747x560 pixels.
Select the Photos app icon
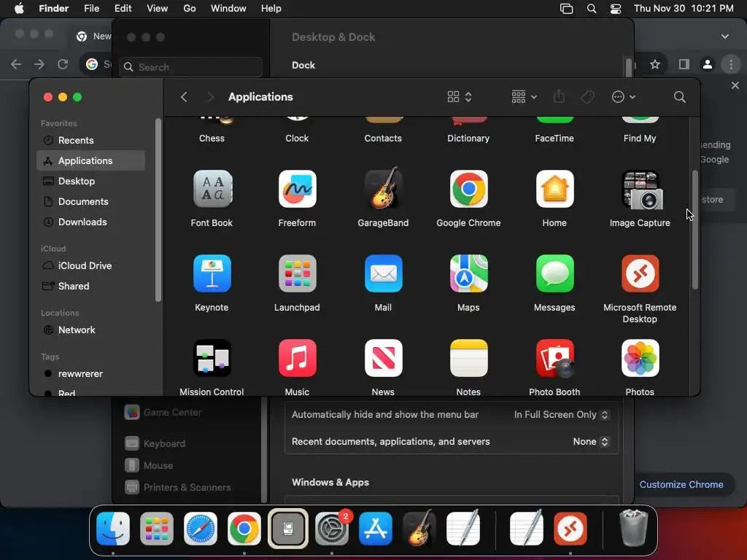click(640, 358)
